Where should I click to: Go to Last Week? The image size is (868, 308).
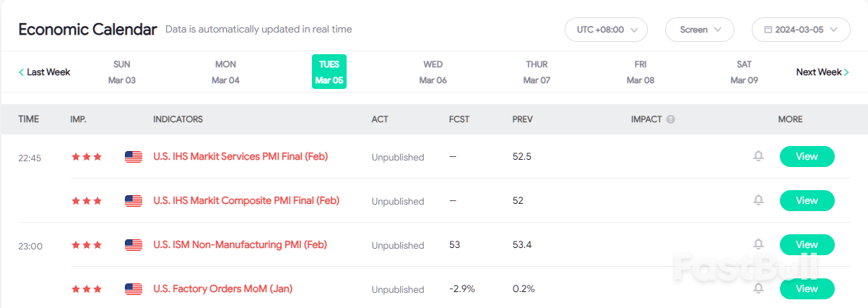[45, 72]
